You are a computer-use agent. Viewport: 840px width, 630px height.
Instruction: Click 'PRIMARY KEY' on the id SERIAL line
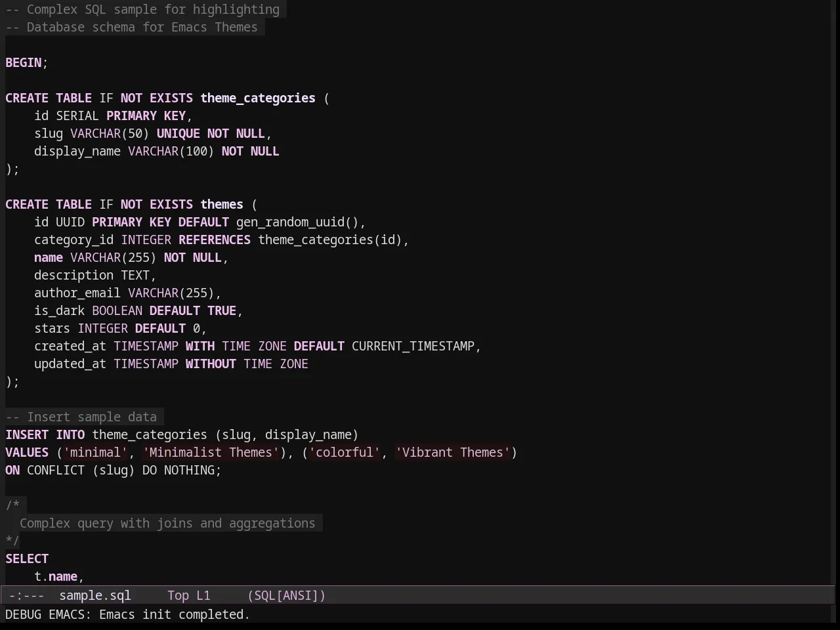tap(146, 116)
